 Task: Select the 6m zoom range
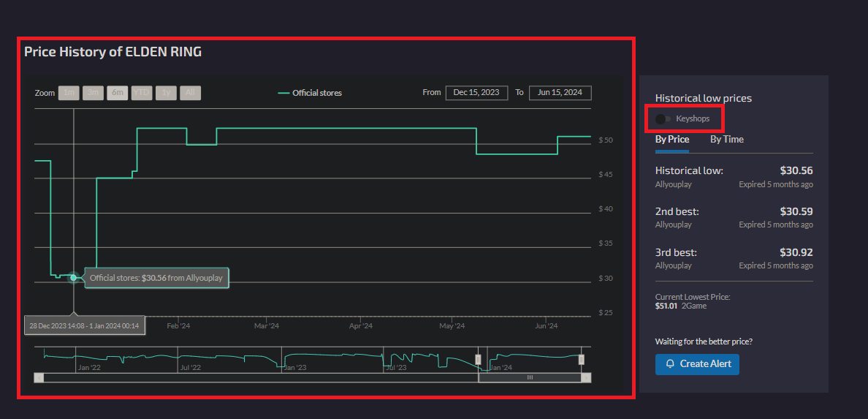[118, 93]
